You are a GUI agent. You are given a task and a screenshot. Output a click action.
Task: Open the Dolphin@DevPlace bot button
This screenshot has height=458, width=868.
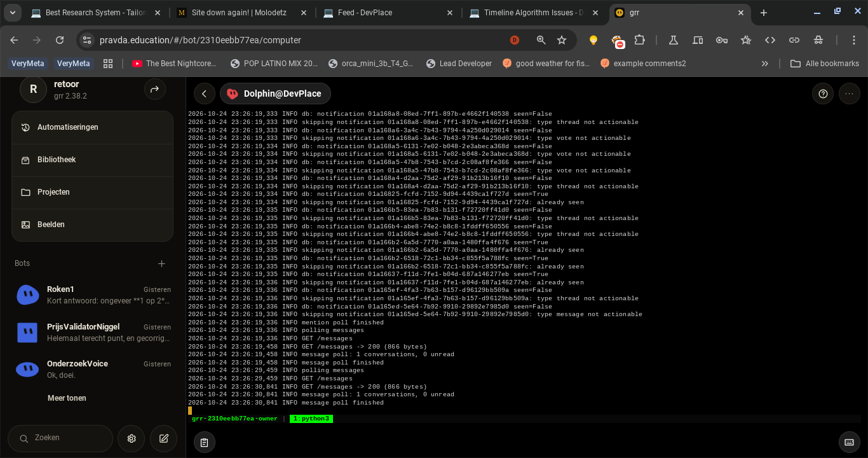[275, 94]
